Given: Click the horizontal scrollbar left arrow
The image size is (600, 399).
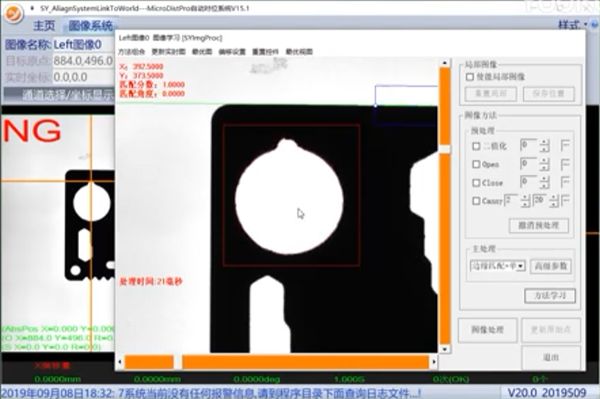Looking at the screenshot, I should (x=120, y=362).
